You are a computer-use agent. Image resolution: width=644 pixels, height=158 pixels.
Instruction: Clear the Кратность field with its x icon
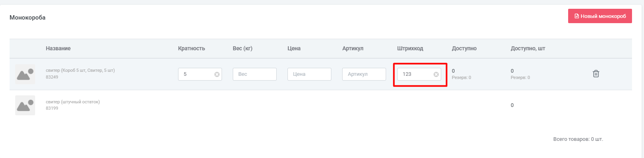(x=217, y=74)
